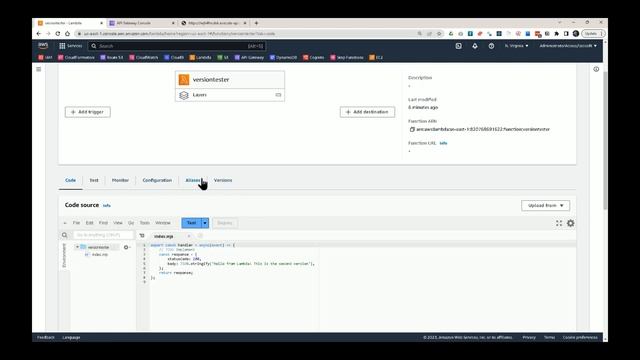
Task: Open the left navigation hamburger menu
Action: click(39, 69)
